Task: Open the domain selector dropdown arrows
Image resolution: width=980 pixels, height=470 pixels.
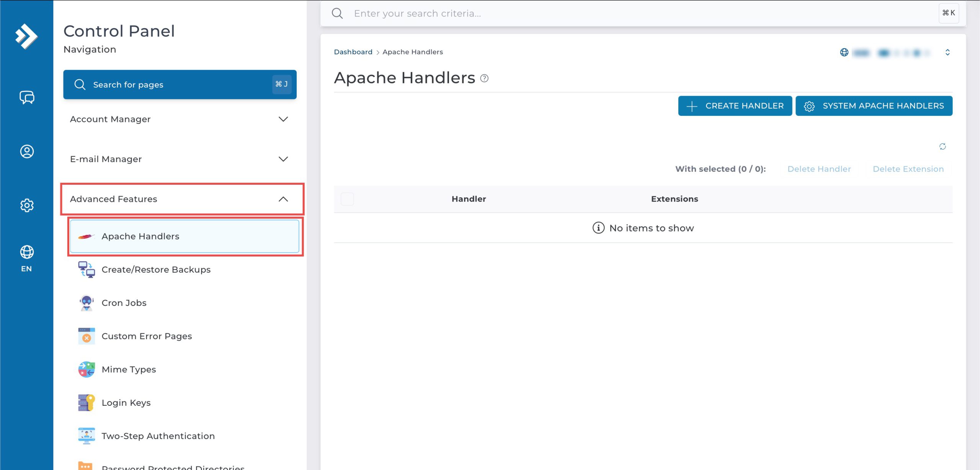Action: point(947,52)
